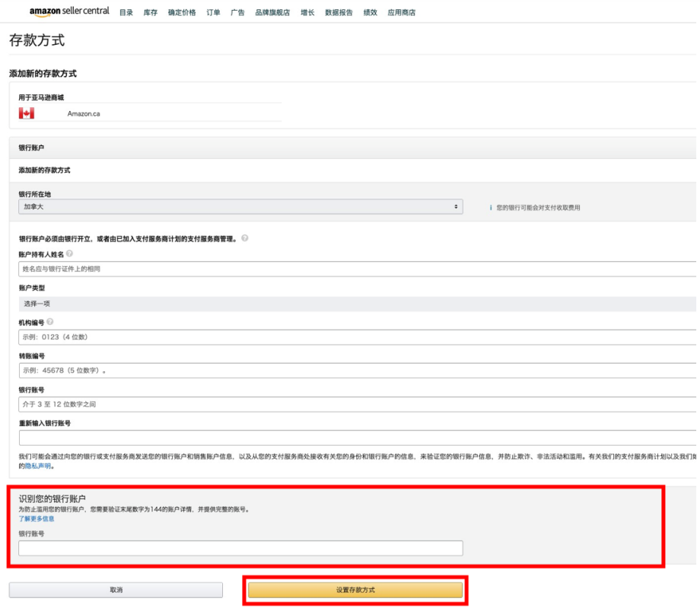The width and height of the screenshot is (700, 608).
Task: Click the 转账编号 input field
Action: [x=356, y=371]
